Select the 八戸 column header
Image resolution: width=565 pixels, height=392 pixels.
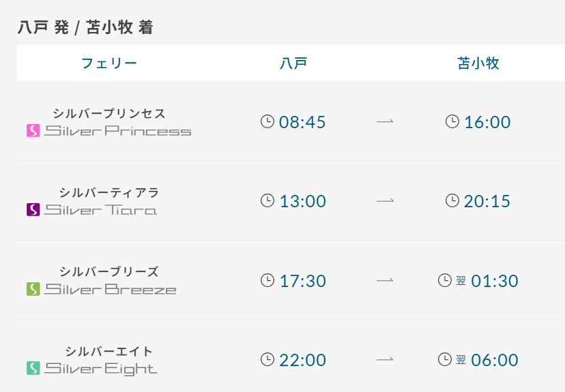(293, 63)
